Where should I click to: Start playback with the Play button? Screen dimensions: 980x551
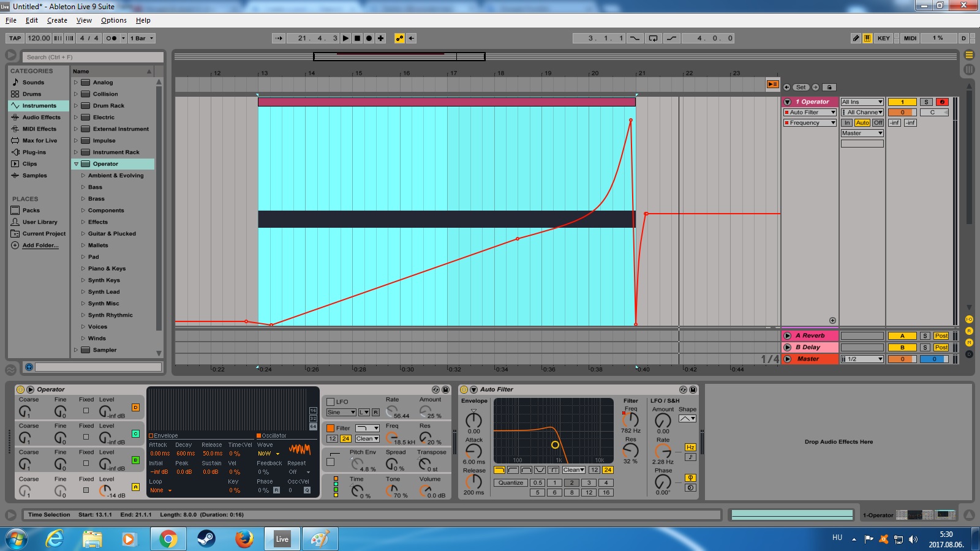(346, 38)
